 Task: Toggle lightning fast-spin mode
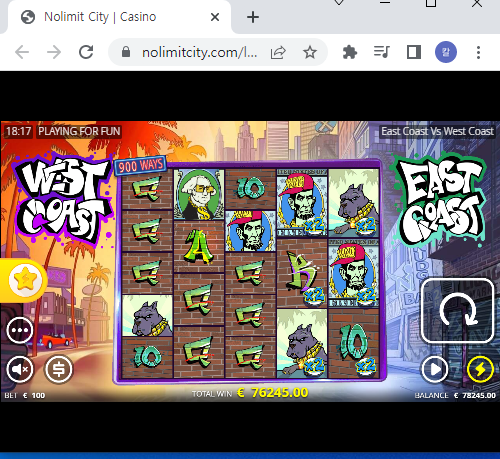[x=480, y=369]
